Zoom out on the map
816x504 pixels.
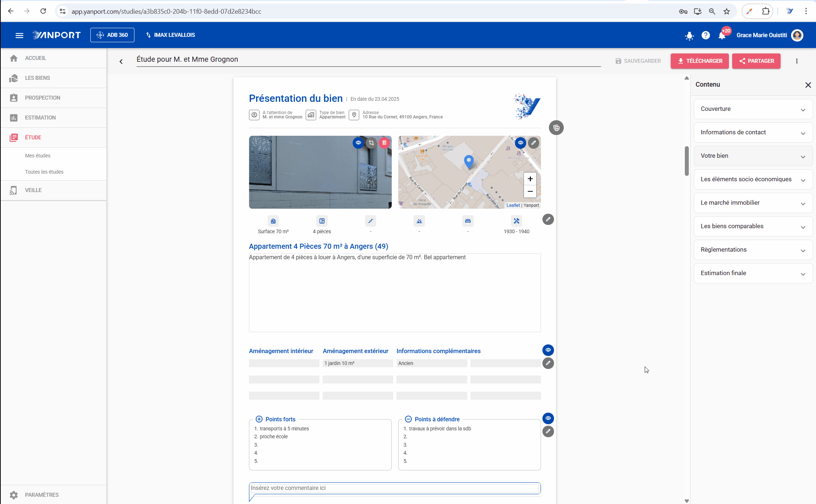(x=530, y=191)
